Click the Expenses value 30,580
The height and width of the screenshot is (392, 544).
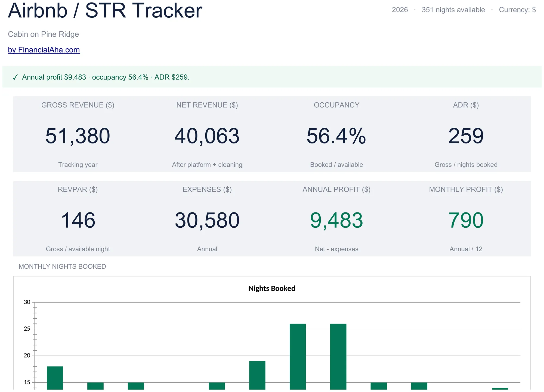point(207,220)
